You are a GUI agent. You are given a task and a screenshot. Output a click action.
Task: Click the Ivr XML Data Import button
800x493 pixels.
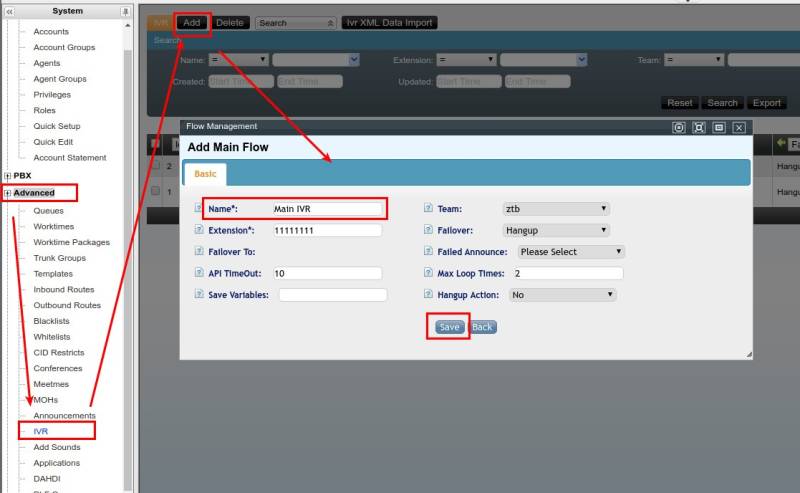[x=389, y=22]
